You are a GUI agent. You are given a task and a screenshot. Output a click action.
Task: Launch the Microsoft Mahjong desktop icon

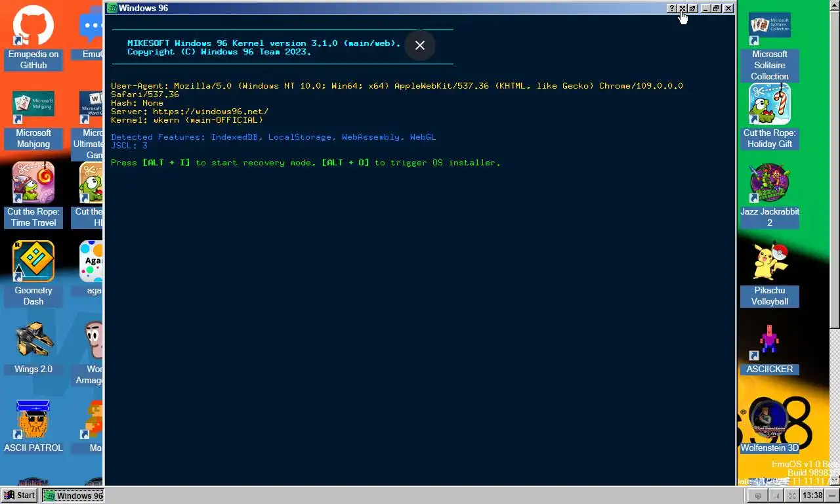pos(33,119)
